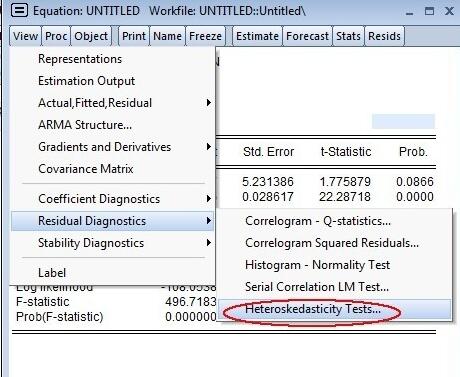Choose ARMA Structure... menu item
Screen dimensions: 460x377
pyautogui.click(x=113, y=125)
